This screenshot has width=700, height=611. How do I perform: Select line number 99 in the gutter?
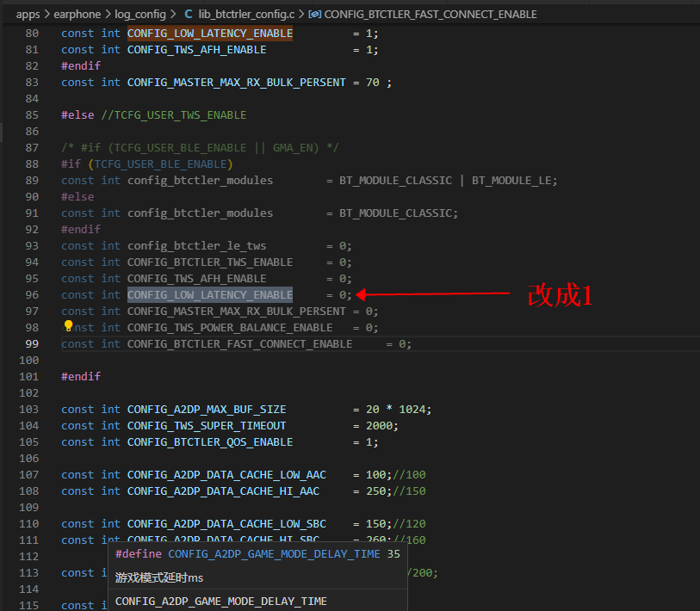32,344
